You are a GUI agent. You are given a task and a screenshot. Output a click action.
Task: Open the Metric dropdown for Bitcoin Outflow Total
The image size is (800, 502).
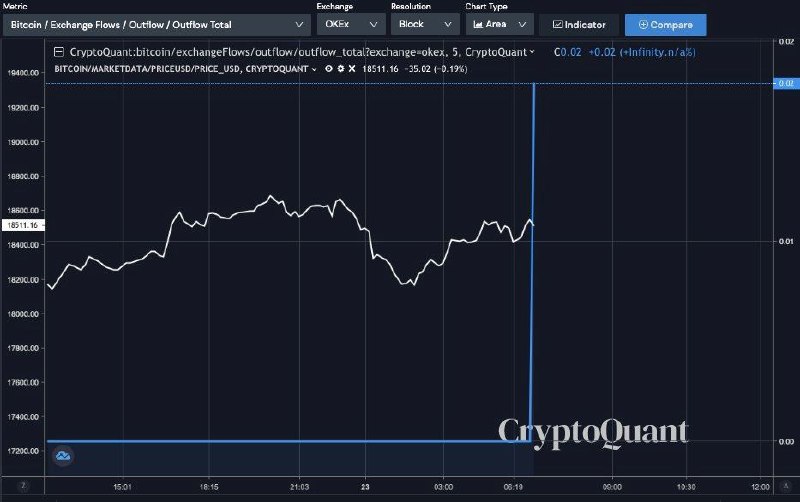pyautogui.click(x=157, y=24)
